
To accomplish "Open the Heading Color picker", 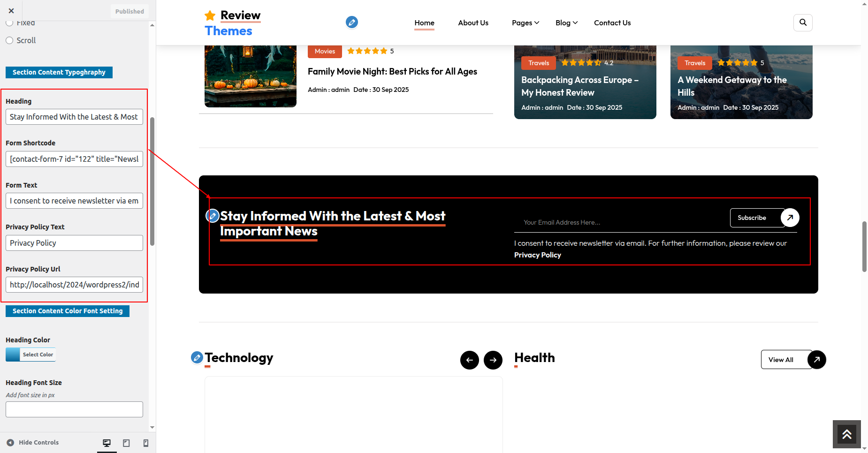I will coord(31,355).
